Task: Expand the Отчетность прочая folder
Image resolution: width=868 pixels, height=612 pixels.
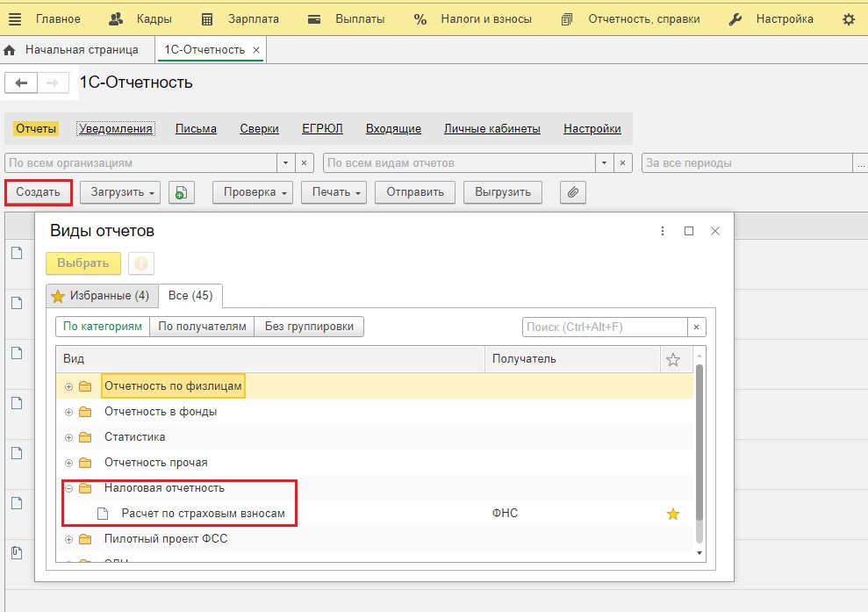Action: (68, 463)
